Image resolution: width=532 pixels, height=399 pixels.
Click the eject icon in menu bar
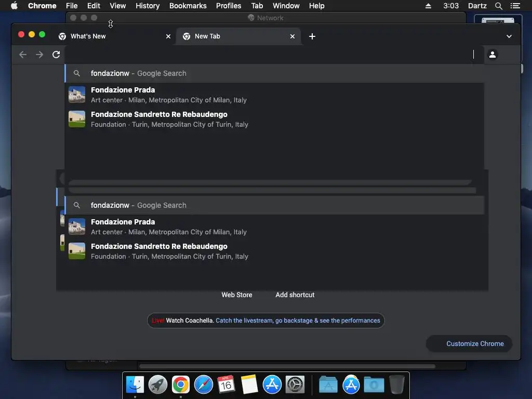click(x=428, y=6)
